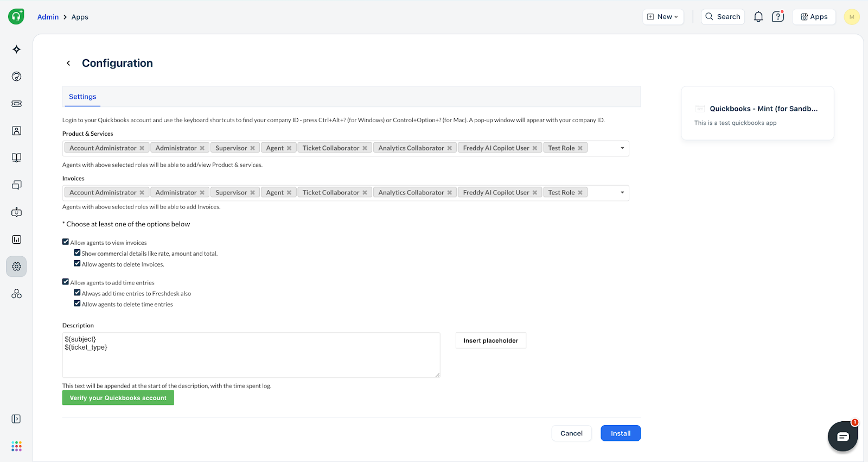
Task: Remove Ticket Collaborator from Invoices roles
Action: [x=365, y=193]
